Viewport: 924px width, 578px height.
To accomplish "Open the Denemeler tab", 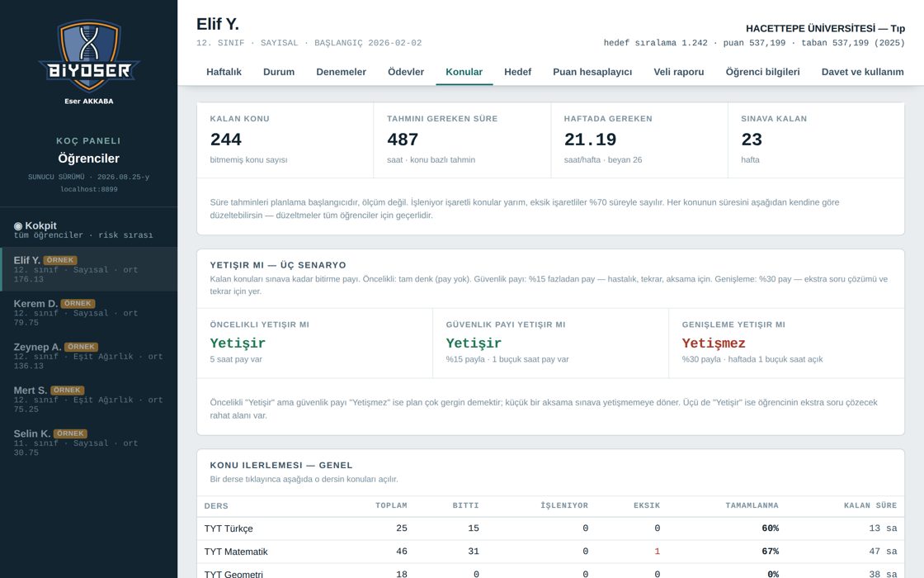I will (x=342, y=72).
